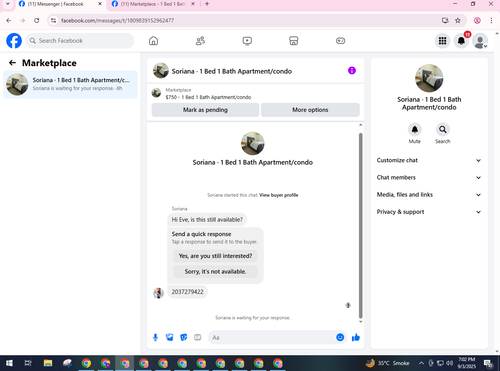500x371 pixels.
Task: Record a voice clip with microphone icon
Action: [155, 337]
